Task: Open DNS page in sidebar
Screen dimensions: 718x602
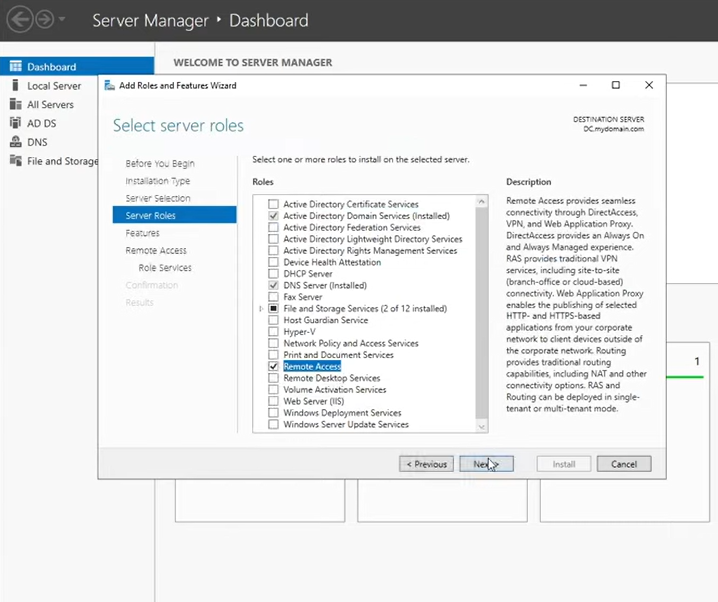Action: pyautogui.click(x=37, y=142)
